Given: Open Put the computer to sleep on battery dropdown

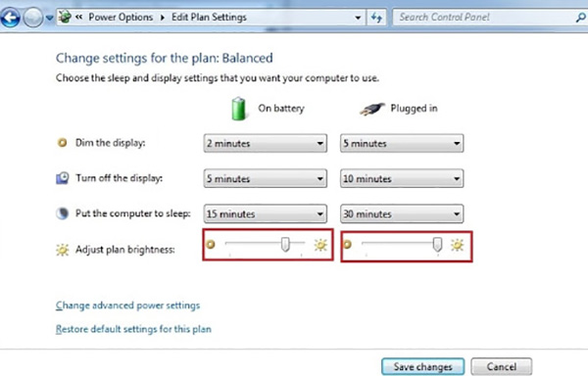Looking at the screenshot, I should coord(266,213).
